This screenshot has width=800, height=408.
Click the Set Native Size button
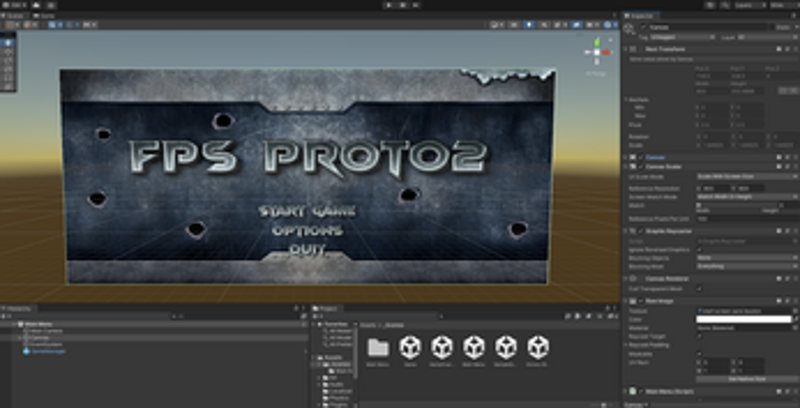tap(746, 379)
